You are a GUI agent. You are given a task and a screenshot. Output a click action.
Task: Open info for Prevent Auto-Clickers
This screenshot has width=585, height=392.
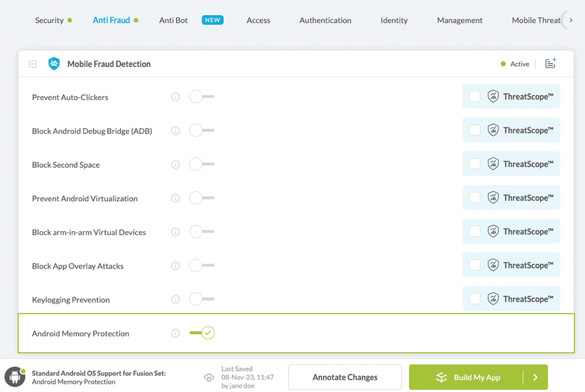point(175,97)
